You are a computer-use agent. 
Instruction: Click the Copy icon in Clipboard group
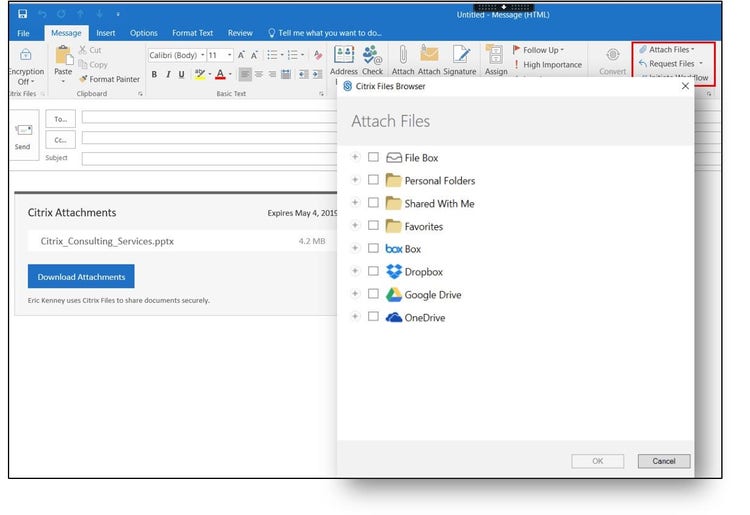(x=83, y=64)
